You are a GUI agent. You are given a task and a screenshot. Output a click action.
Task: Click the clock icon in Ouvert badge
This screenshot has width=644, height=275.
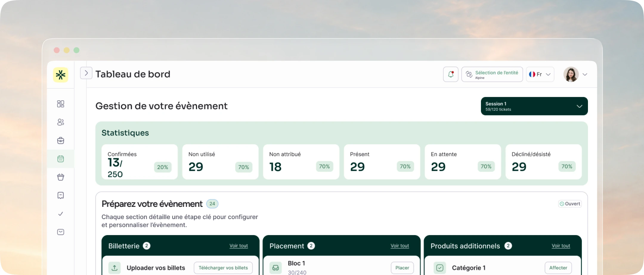(x=562, y=204)
